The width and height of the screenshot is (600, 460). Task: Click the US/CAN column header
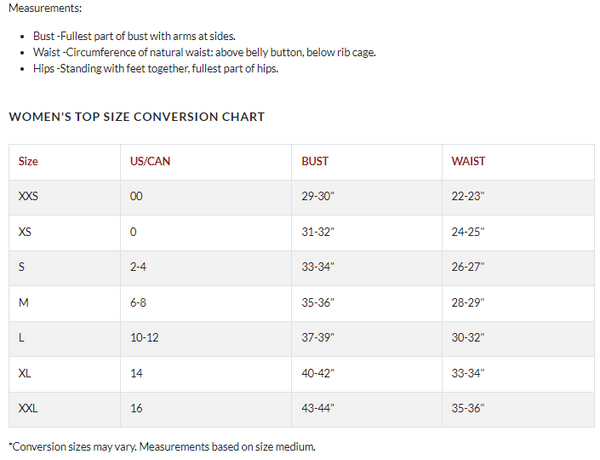pyautogui.click(x=150, y=161)
